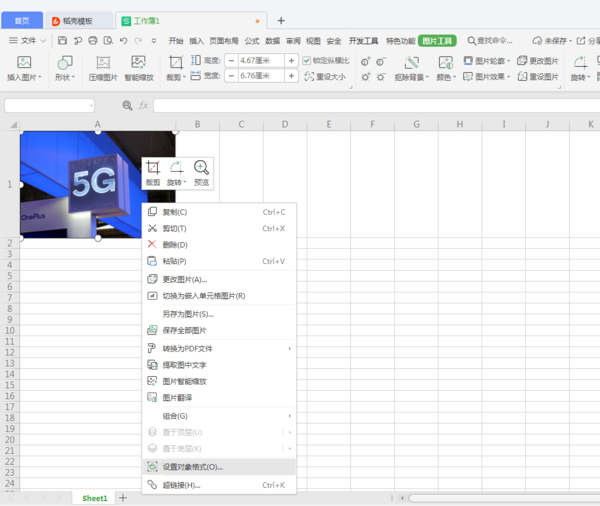The image size is (600, 506).
Task: Click Reset Size (重设大小) button
Action: click(325, 77)
